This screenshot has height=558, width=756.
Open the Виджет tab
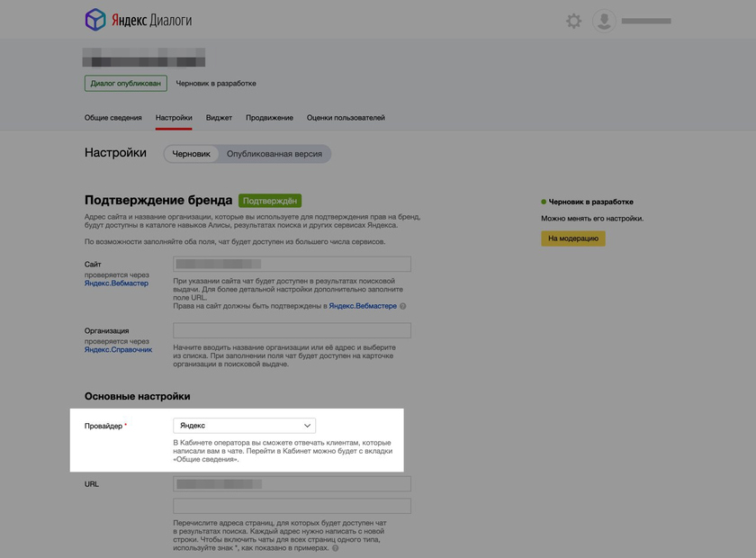[x=219, y=116]
